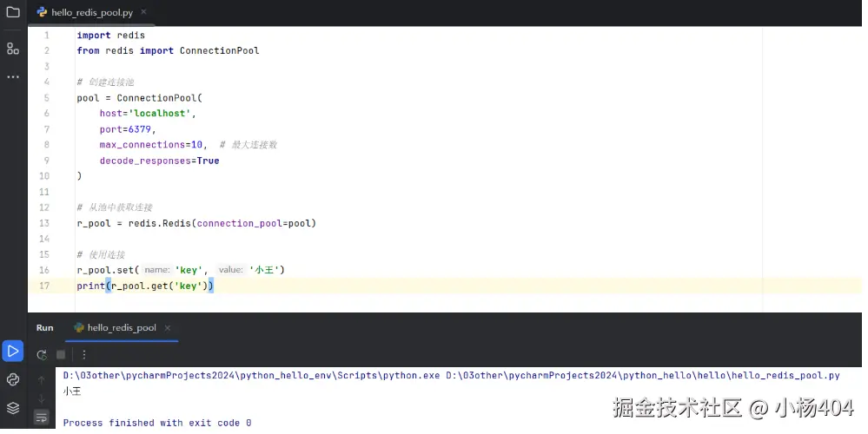
Task: Show more tool windows via ellipsis icon
Action: click(x=13, y=77)
